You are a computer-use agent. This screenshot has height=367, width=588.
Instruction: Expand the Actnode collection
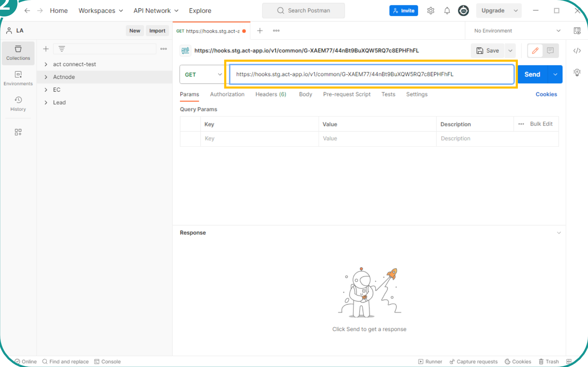[x=46, y=77]
